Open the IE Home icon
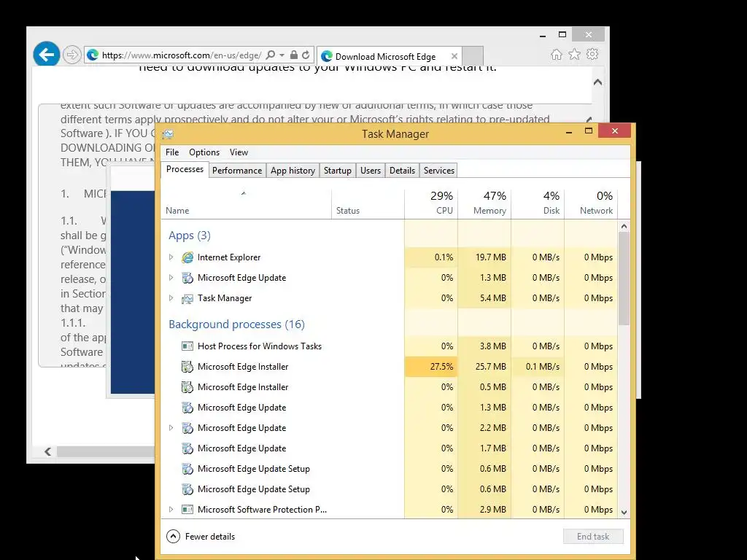The height and width of the screenshot is (560, 747). coord(556,54)
